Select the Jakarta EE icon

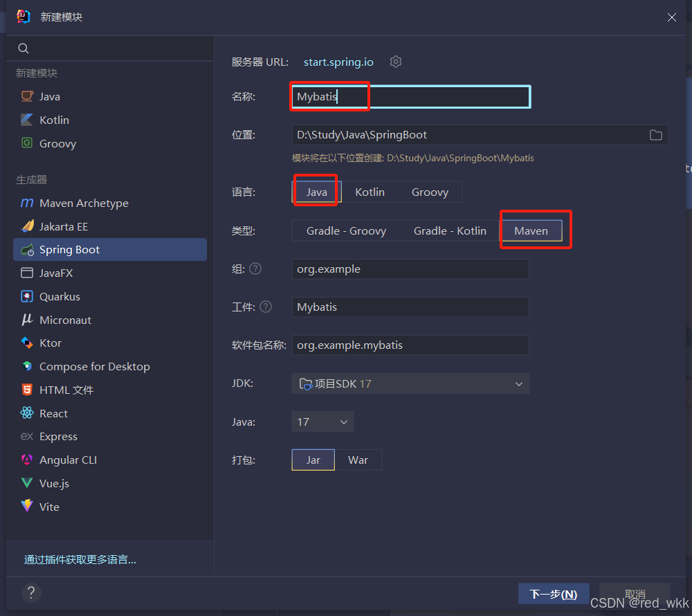(x=27, y=226)
